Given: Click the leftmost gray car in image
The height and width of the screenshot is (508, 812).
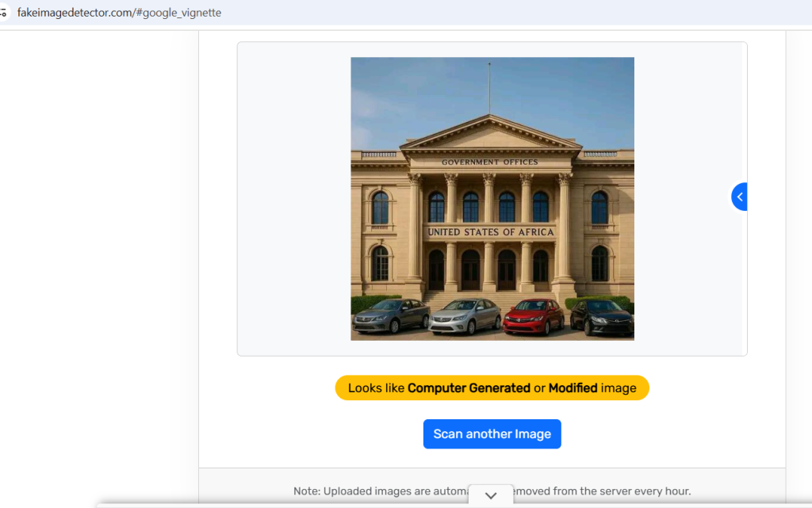Looking at the screenshot, I should 390,315.
